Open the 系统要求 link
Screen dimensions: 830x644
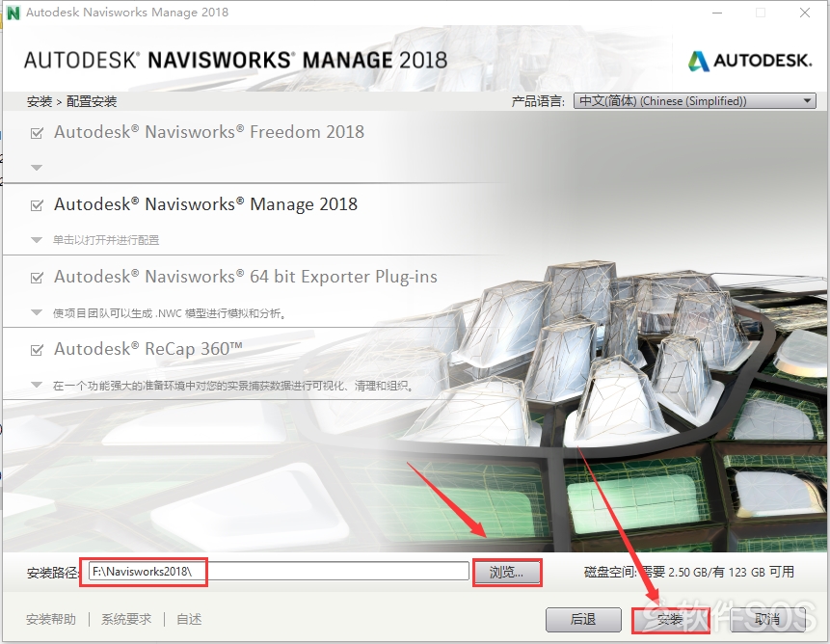click(x=126, y=619)
